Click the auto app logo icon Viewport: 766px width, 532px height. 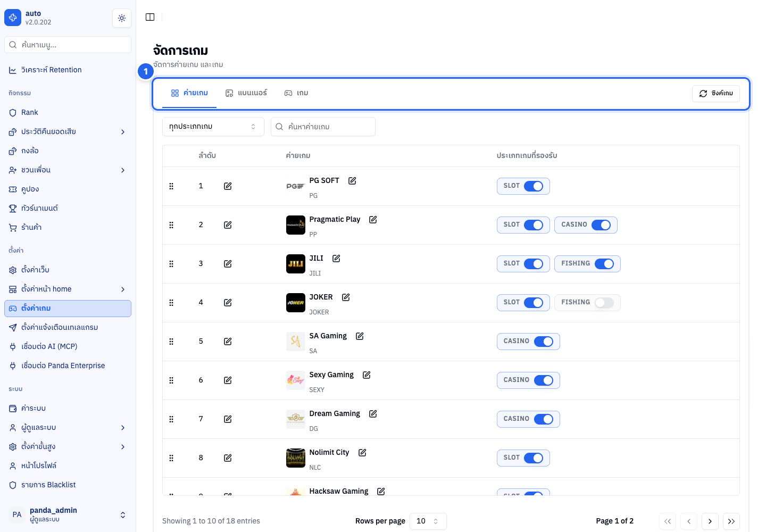(x=13, y=18)
